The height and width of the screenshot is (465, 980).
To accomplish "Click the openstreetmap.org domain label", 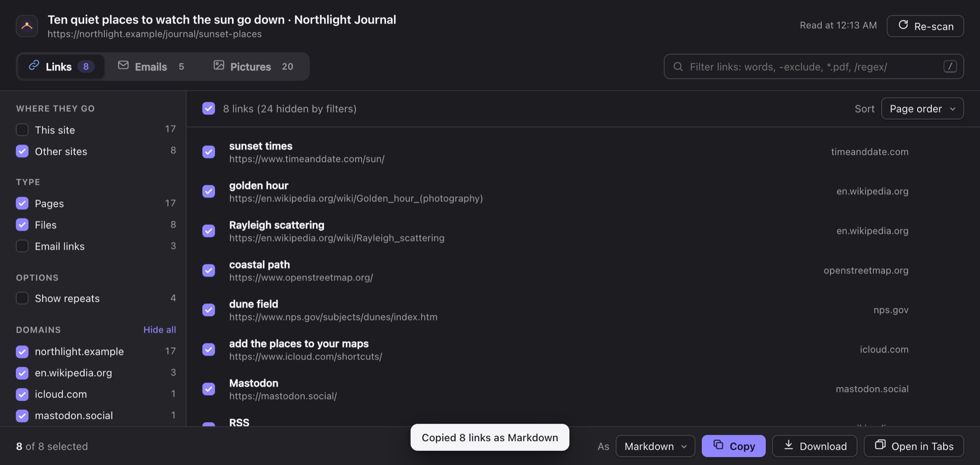I will (866, 270).
